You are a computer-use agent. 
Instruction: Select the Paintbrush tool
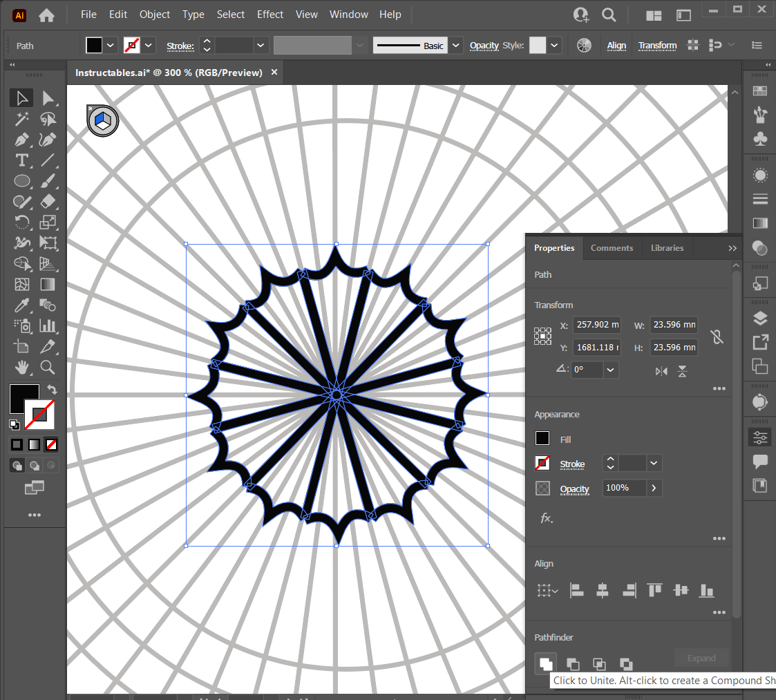(x=48, y=180)
